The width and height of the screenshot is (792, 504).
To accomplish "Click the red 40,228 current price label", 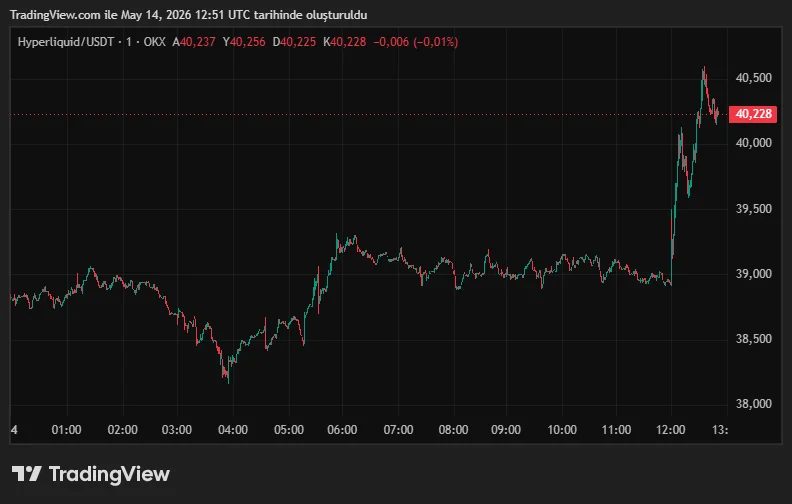I will (x=753, y=114).
